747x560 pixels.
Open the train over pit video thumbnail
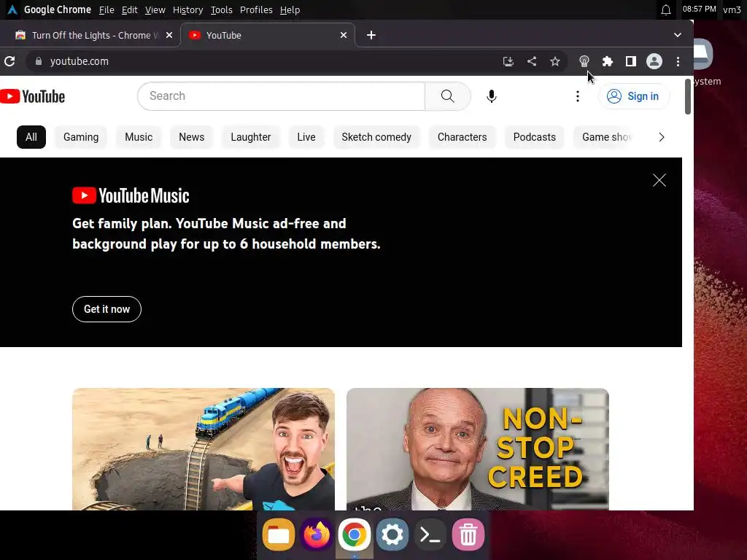click(x=204, y=449)
